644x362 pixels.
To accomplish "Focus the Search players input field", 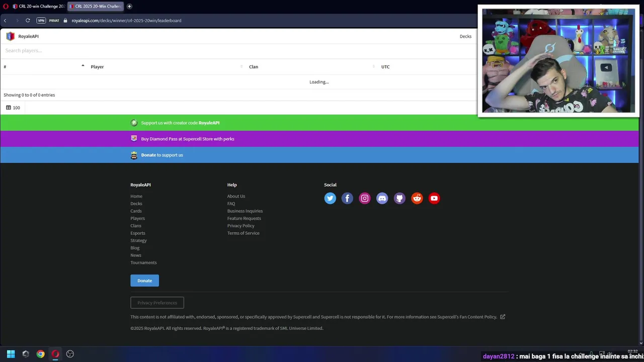I will tap(239, 51).
